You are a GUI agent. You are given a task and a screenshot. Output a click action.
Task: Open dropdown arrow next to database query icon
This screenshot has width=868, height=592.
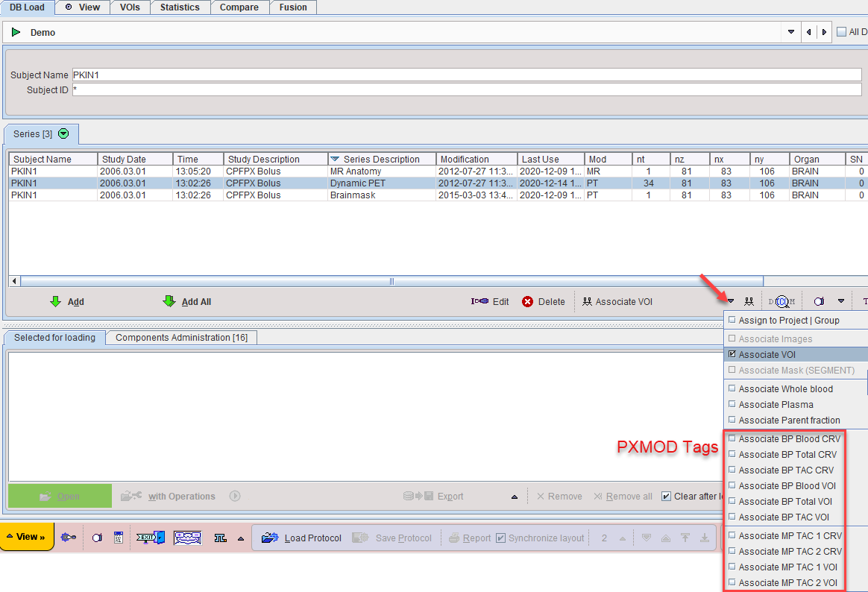(841, 301)
